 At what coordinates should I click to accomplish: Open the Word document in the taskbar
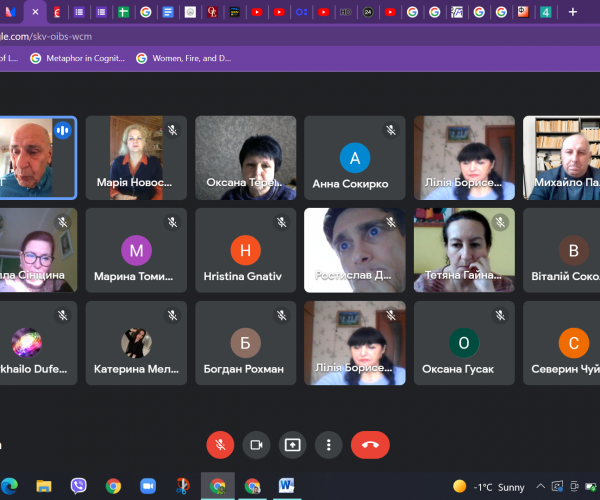[287, 486]
